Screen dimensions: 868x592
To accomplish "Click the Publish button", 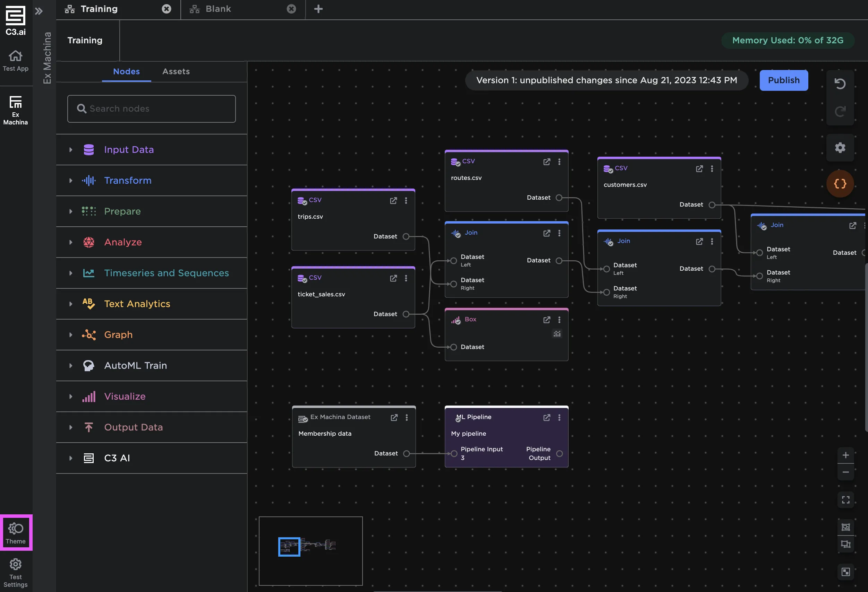I will (x=784, y=80).
